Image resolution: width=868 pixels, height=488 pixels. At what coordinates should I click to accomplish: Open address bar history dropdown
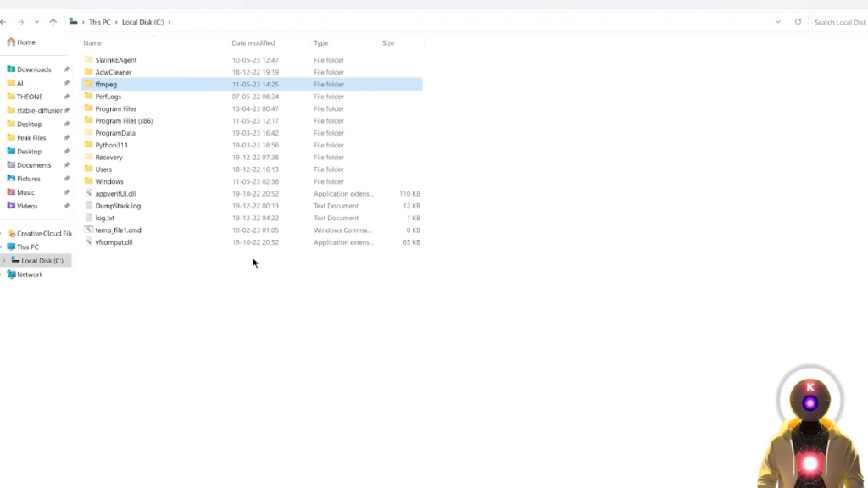click(x=778, y=22)
